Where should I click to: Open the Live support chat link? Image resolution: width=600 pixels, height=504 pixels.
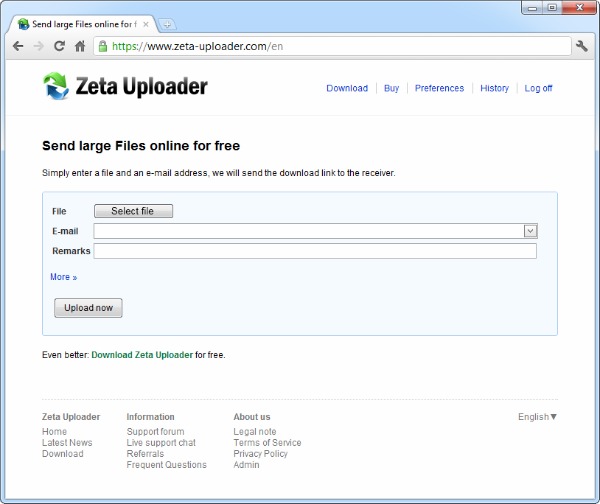click(x=161, y=443)
